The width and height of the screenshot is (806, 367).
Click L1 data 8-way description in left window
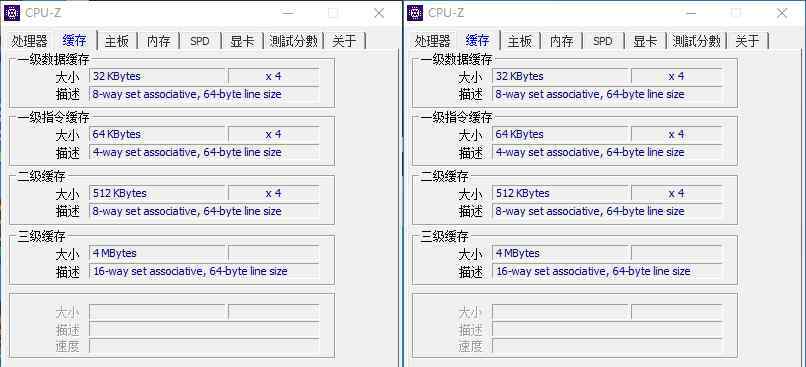[x=204, y=95]
